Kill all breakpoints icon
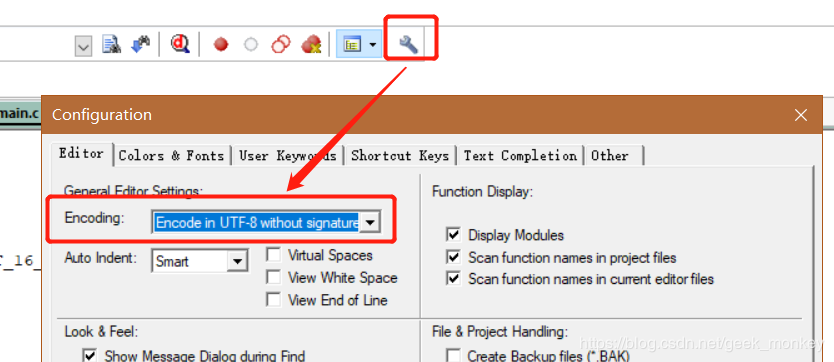 point(311,45)
